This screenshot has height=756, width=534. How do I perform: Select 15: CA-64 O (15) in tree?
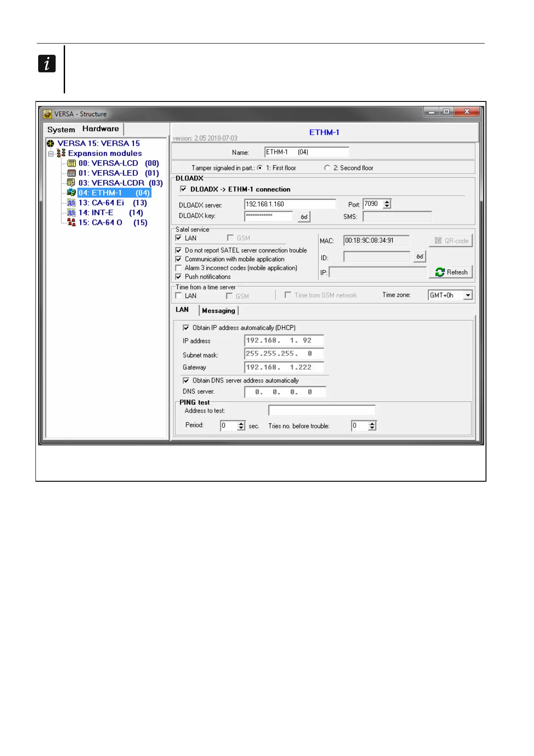(x=113, y=223)
